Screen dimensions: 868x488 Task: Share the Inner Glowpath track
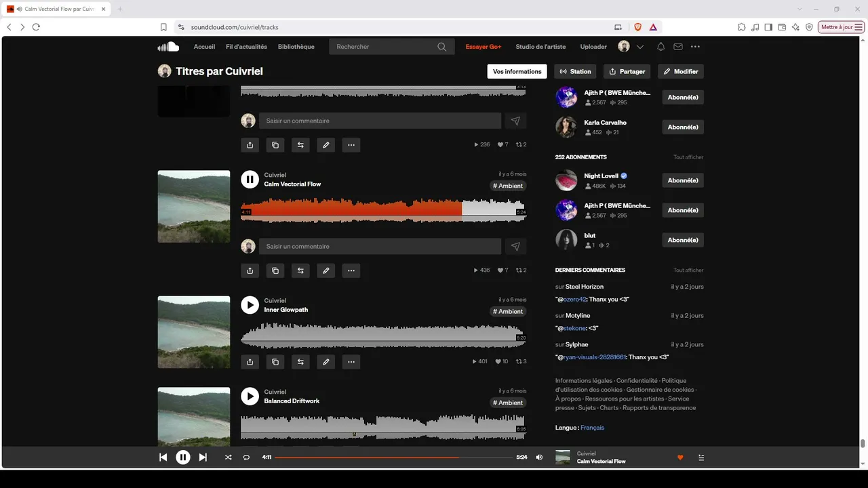click(x=250, y=362)
